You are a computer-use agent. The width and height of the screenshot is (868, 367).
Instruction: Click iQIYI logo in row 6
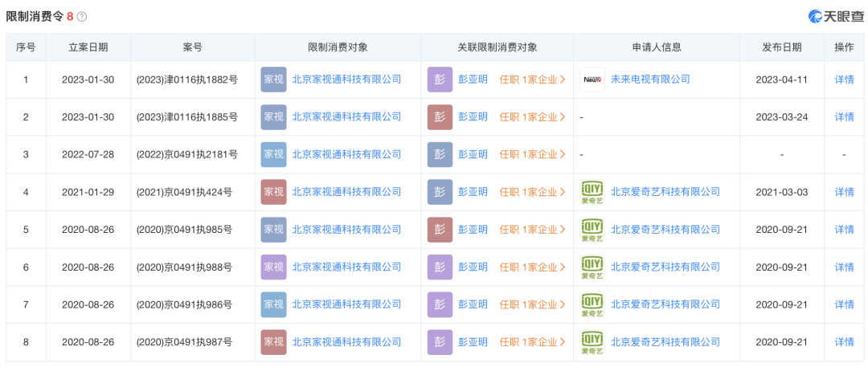pos(592,267)
